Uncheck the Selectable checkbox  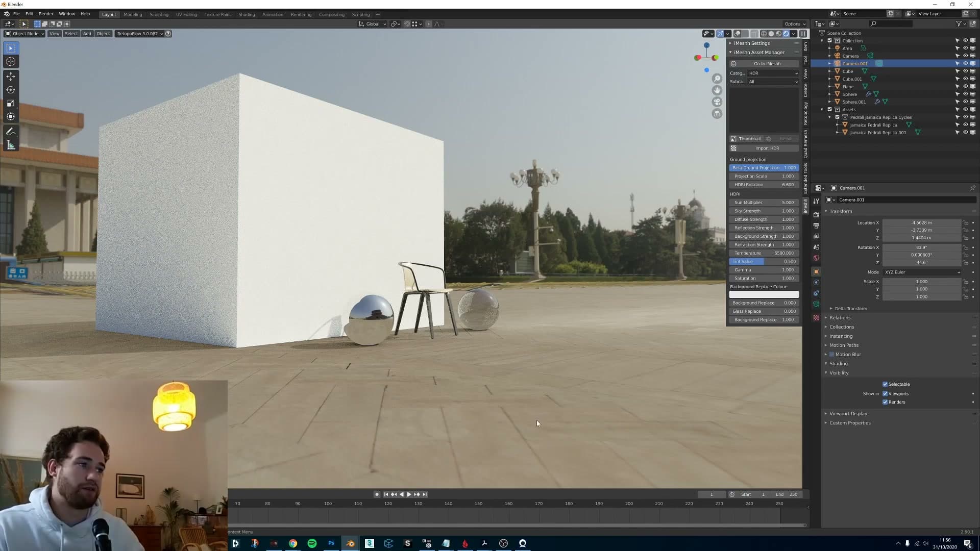pos(885,384)
